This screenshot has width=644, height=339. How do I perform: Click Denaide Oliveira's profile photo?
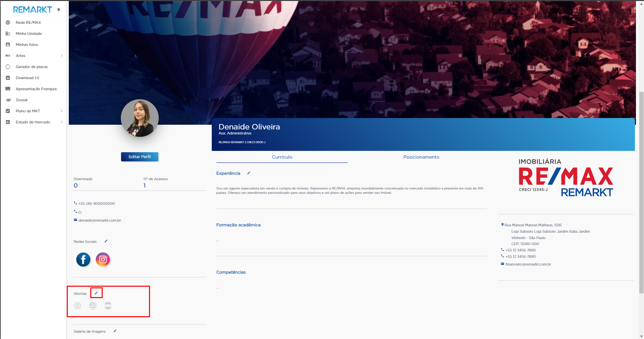coord(140,118)
